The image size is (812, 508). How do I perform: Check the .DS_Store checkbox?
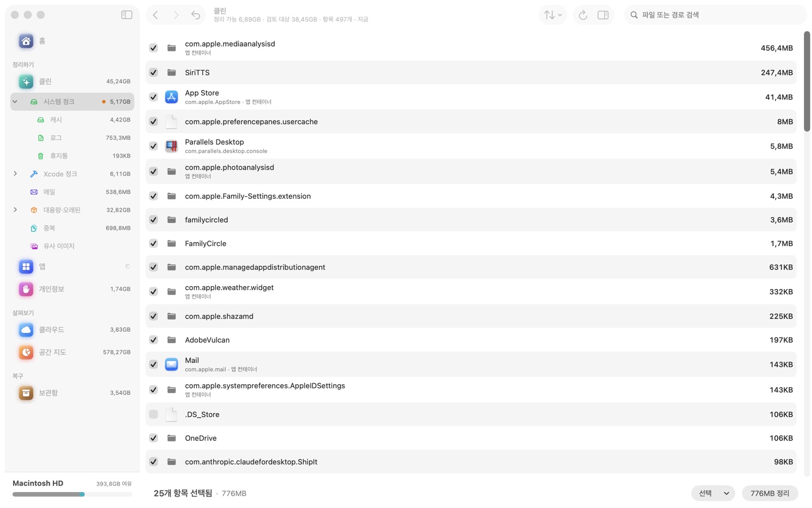click(153, 414)
